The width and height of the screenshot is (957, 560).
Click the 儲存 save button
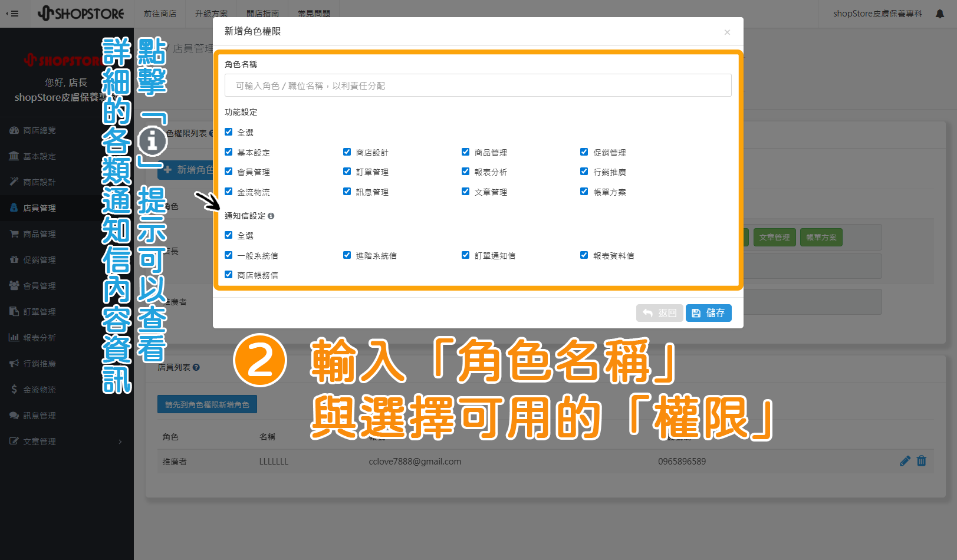point(708,313)
